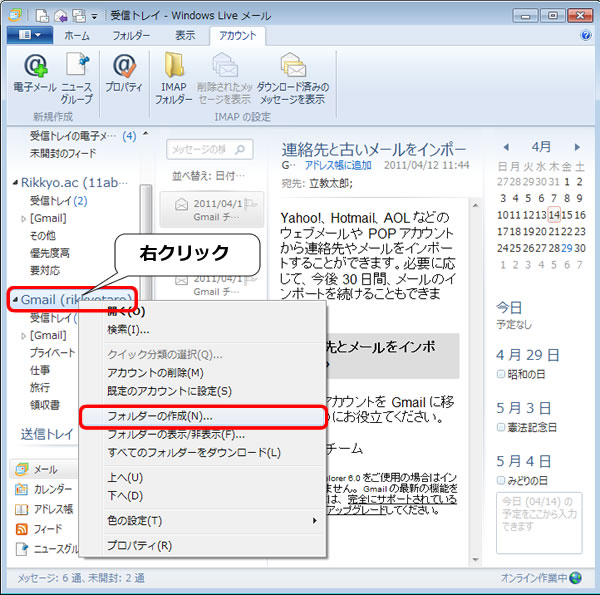
Task: Click the send/receive icon in quick access toolbar
Action: click(79, 16)
